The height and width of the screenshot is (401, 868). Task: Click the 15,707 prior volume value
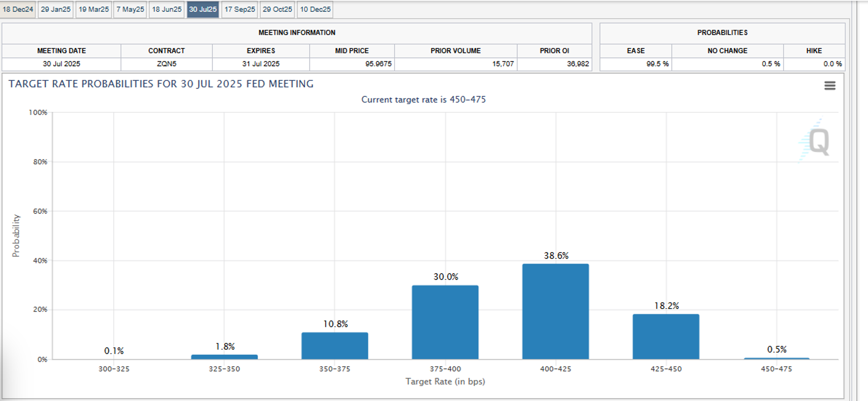tap(503, 64)
